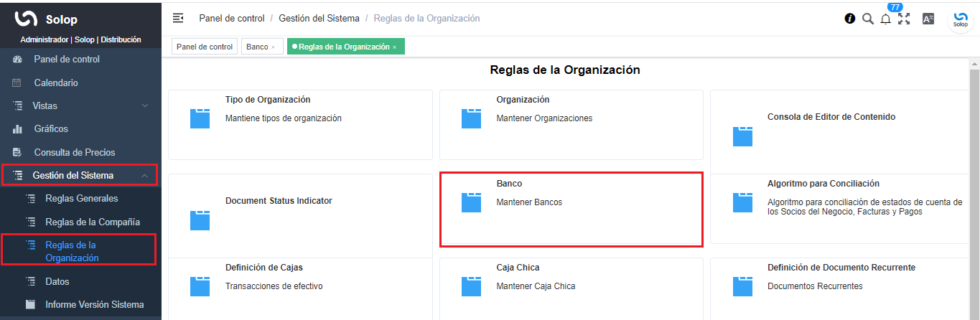This screenshot has width=980, height=320.
Task: Toggle fullscreen mode icon
Action: point(904,19)
